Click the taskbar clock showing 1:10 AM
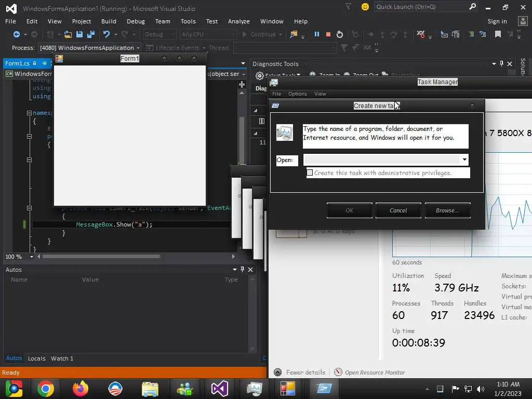This screenshot has height=399, width=532. (508, 389)
